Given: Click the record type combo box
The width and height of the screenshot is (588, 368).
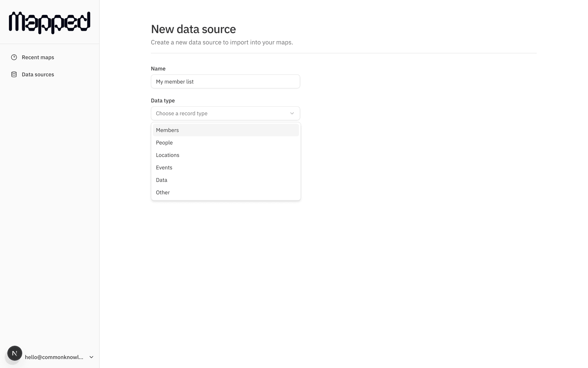Looking at the screenshot, I should point(218,113).
